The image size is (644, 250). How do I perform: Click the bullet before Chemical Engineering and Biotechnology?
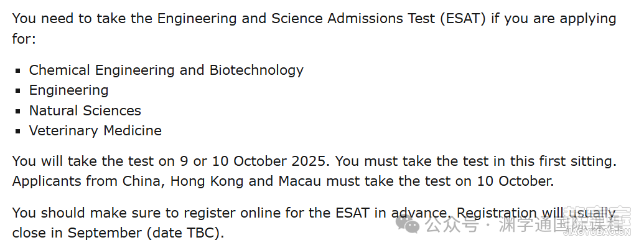[x=17, y=70]
